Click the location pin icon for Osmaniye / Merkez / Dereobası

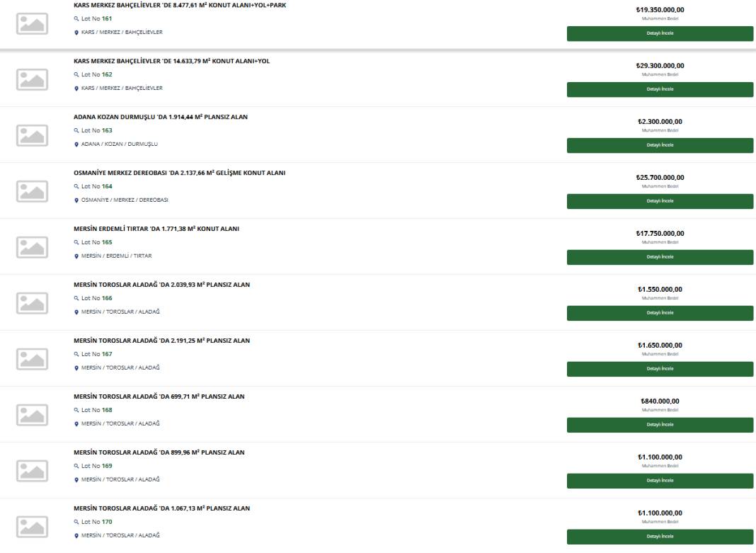76,200
